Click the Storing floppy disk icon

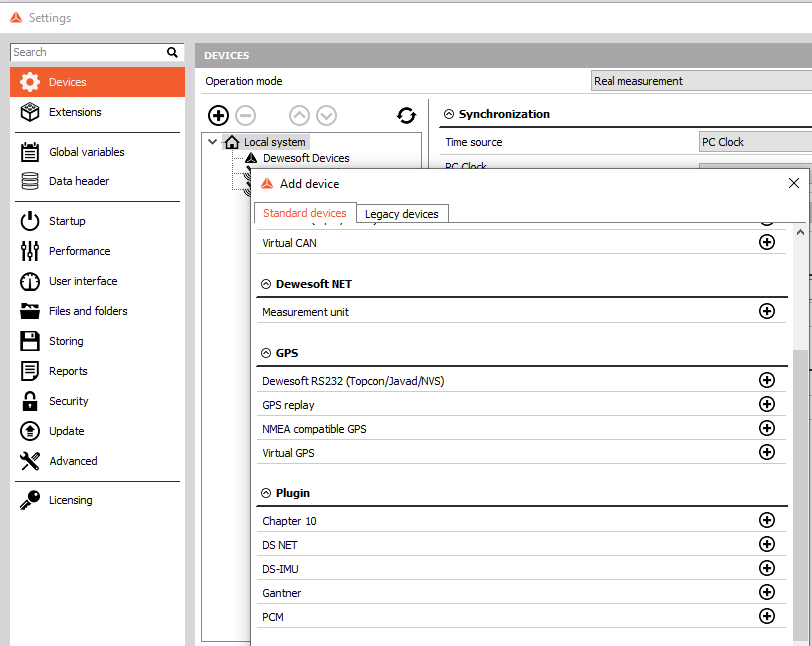tap(30, 341)
